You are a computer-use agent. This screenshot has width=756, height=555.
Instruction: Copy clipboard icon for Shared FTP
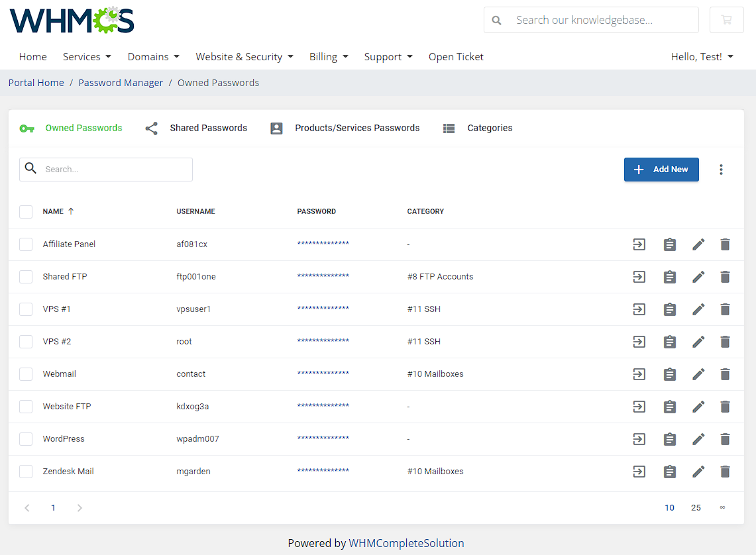[x=670, y=277]
